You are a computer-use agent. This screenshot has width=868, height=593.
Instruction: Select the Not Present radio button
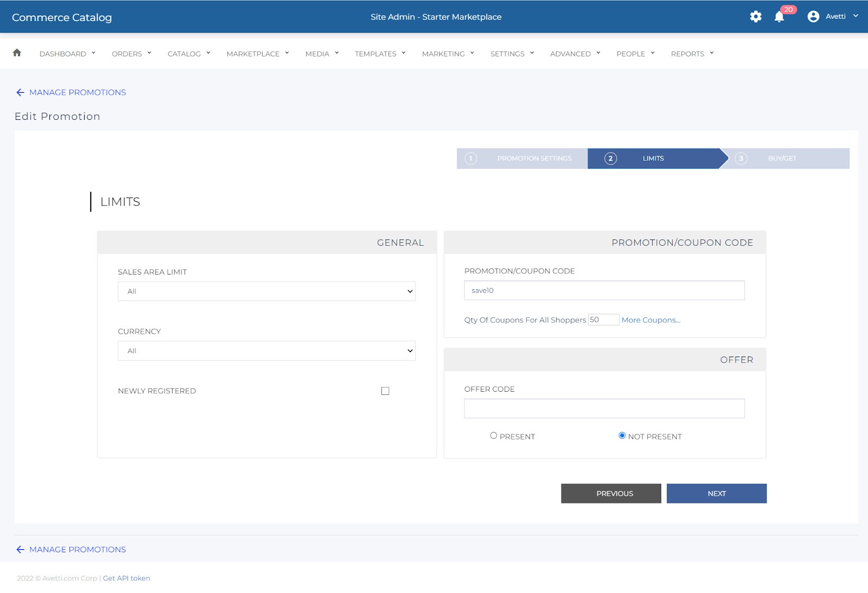[622, 436]
